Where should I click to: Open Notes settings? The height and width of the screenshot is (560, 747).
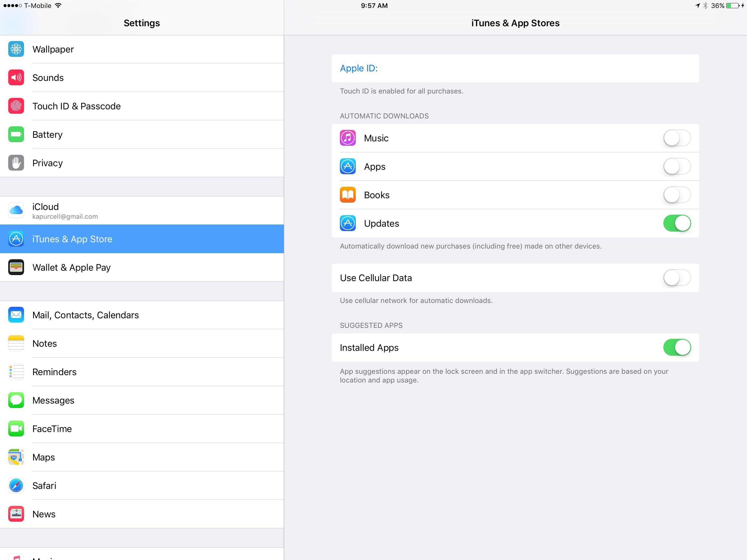tap(142, 343)
